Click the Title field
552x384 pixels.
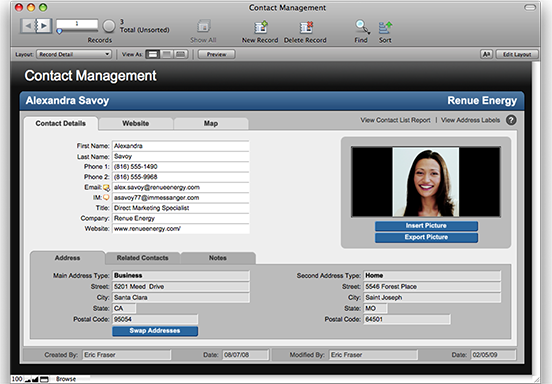click(x=181, y=208)
